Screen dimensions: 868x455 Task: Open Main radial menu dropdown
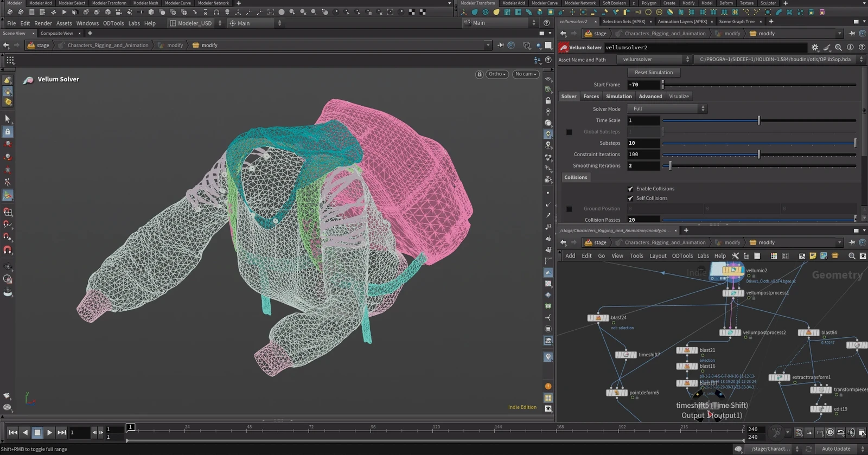(x=254, y=23)
